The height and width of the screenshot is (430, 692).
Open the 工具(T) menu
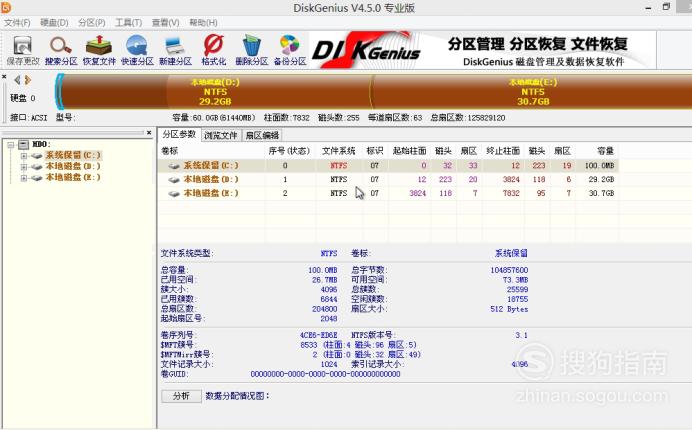point(128,23)
